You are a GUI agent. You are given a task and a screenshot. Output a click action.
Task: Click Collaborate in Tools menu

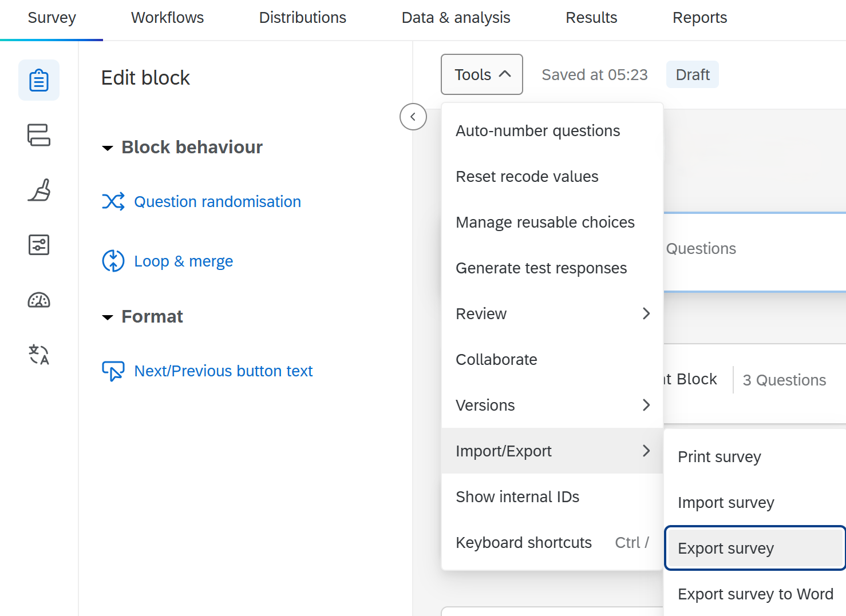552,359
